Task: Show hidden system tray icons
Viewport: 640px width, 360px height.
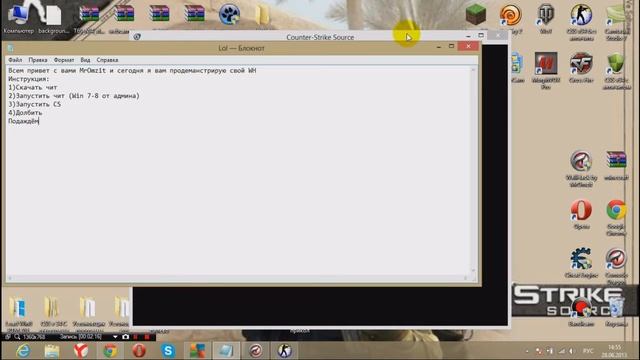Action: tap(527, 351)
